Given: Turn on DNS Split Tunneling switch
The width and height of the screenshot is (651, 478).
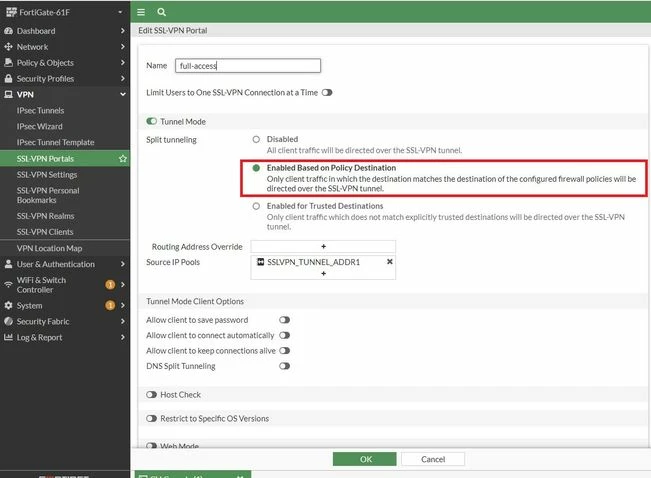Looking at the screenshot, I should (284, 366).
